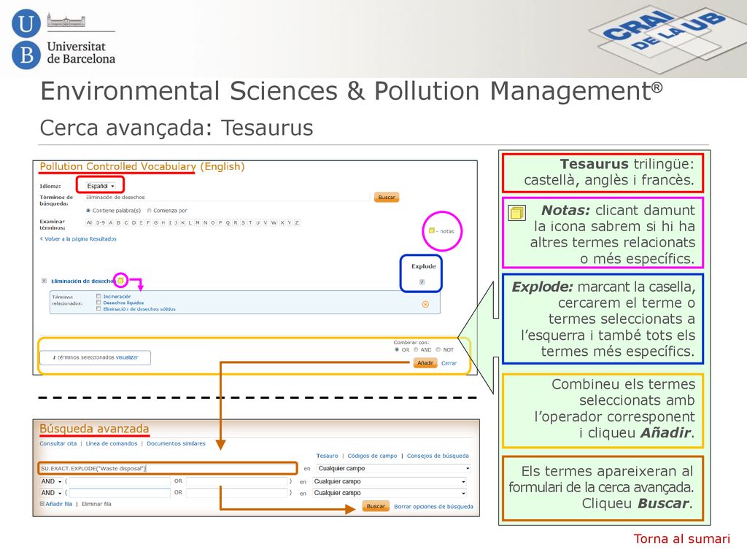Select the Contiene palabra(s) radio option
Image resolution: width=747 pixels, height=560 pixels.
pos(88,211)
